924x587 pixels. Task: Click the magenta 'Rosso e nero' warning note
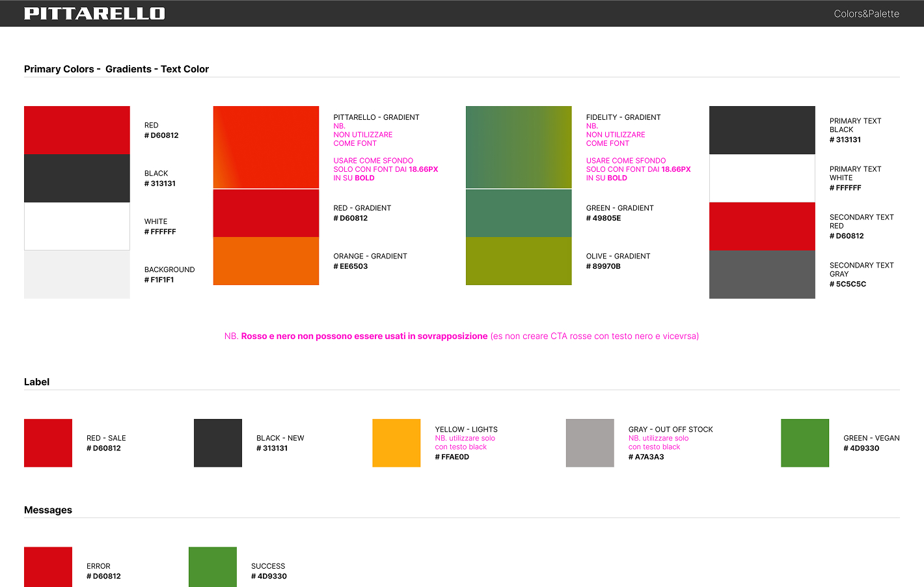(x=461, y=336)
